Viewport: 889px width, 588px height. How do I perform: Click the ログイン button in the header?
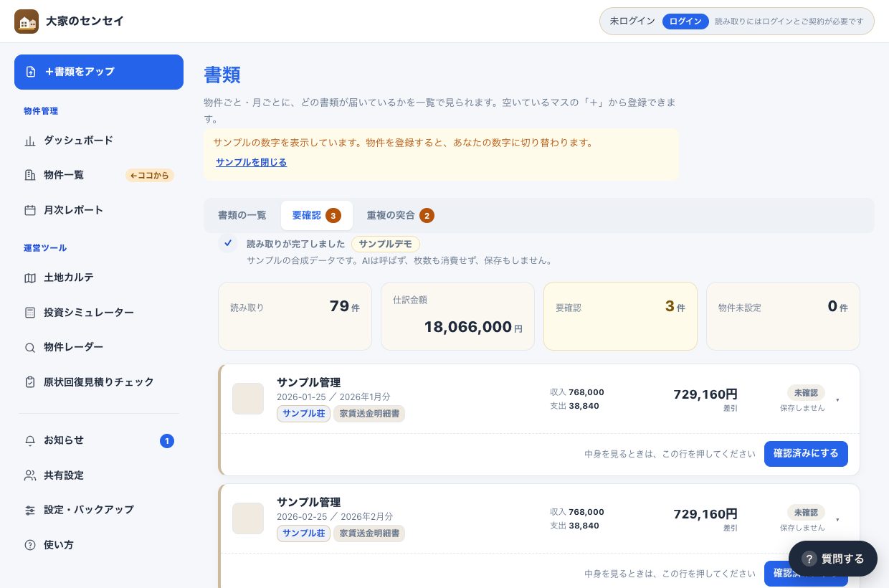[x=685, y=22]
